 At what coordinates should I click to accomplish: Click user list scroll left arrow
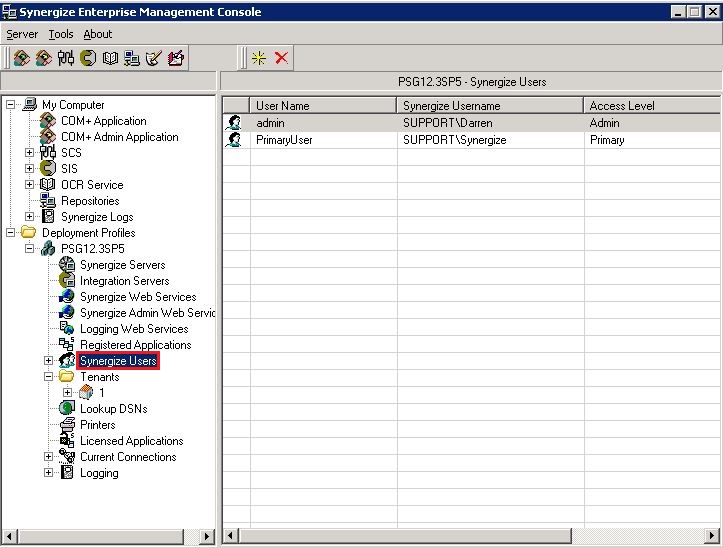[x=231, y=536]
